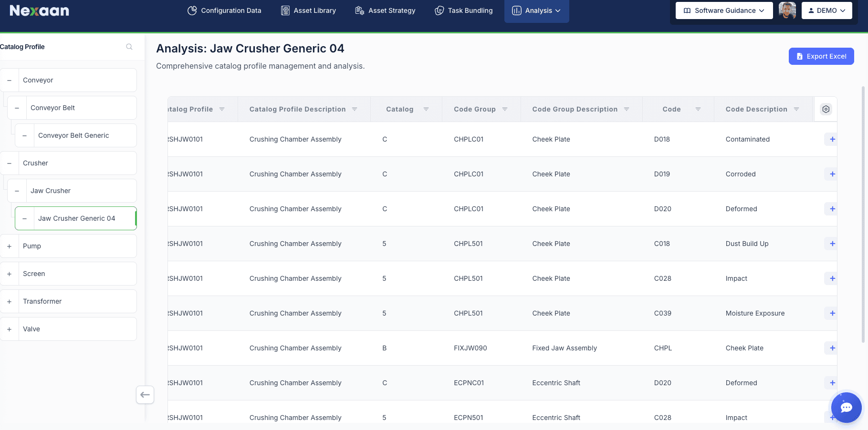868x430 pixels.
Task: Click the Nexaan logo
Action: [39, 10]
